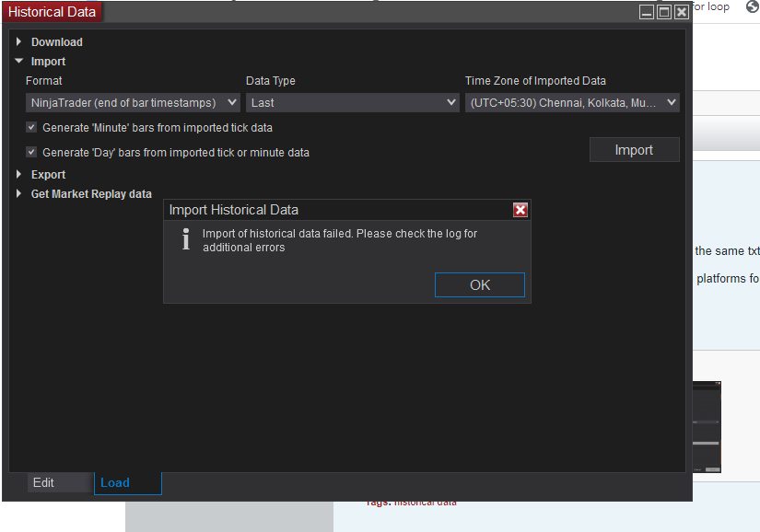This screenshot has width=760, height=532.
Task: Click the import failed error message text
Action: (340, 240)
